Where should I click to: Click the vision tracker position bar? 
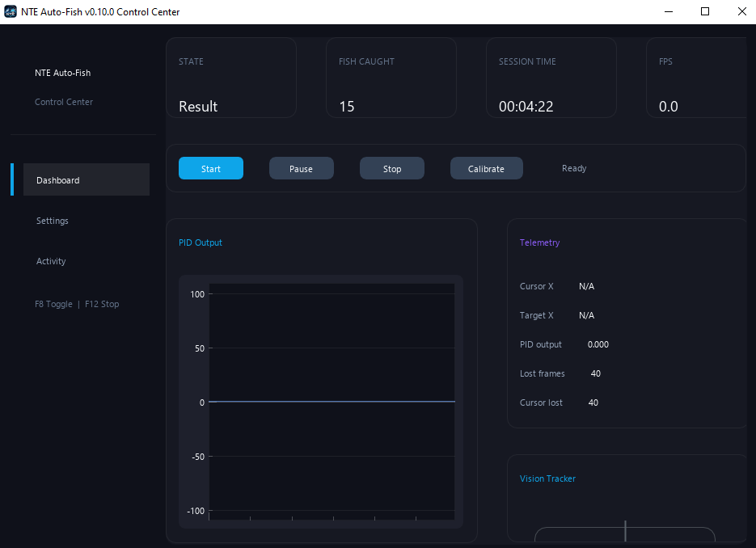[x=625, y=534]
